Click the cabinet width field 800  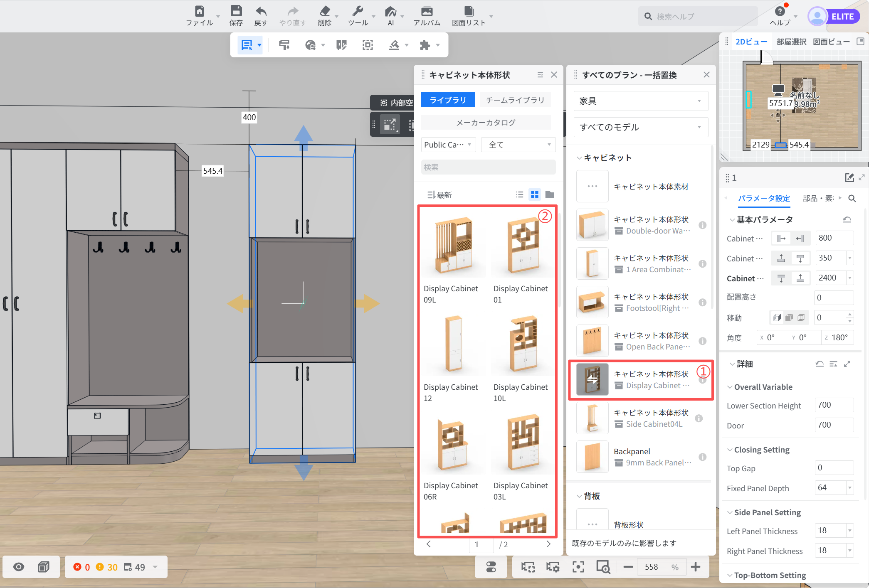pos(834,238)
